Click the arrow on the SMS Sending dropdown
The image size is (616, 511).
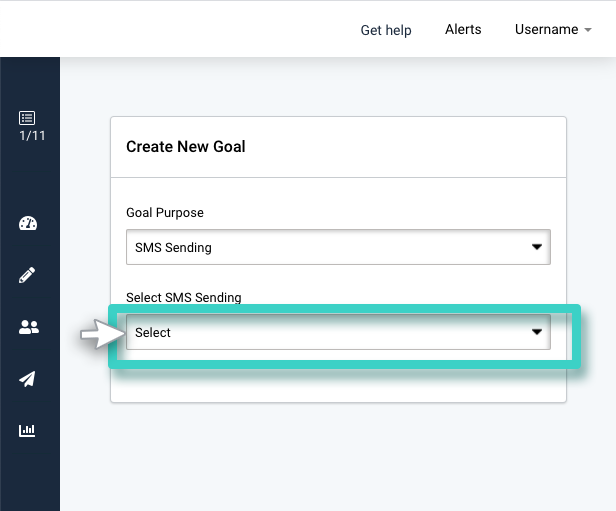(x=537, y=247)
